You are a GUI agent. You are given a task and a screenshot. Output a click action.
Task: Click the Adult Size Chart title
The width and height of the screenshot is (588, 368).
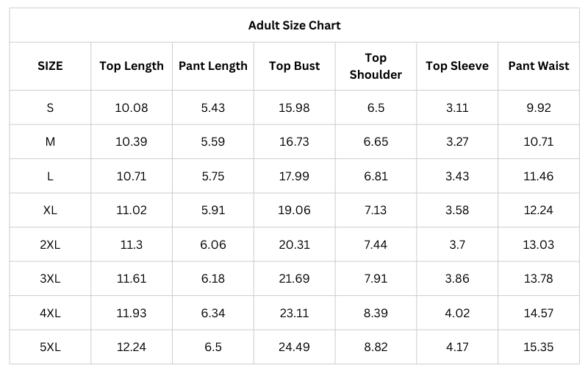tap(294, 25)
